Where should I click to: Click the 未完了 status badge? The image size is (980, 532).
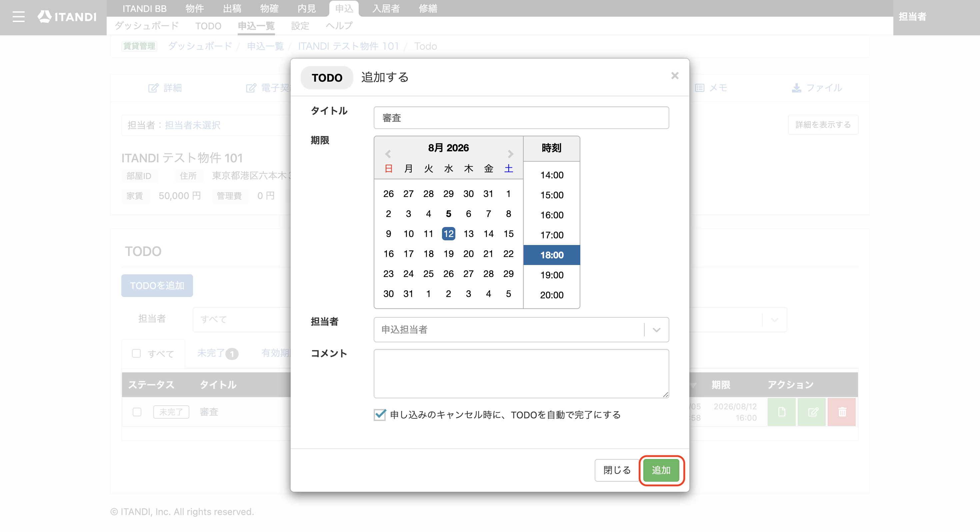(x=171, y=412)
